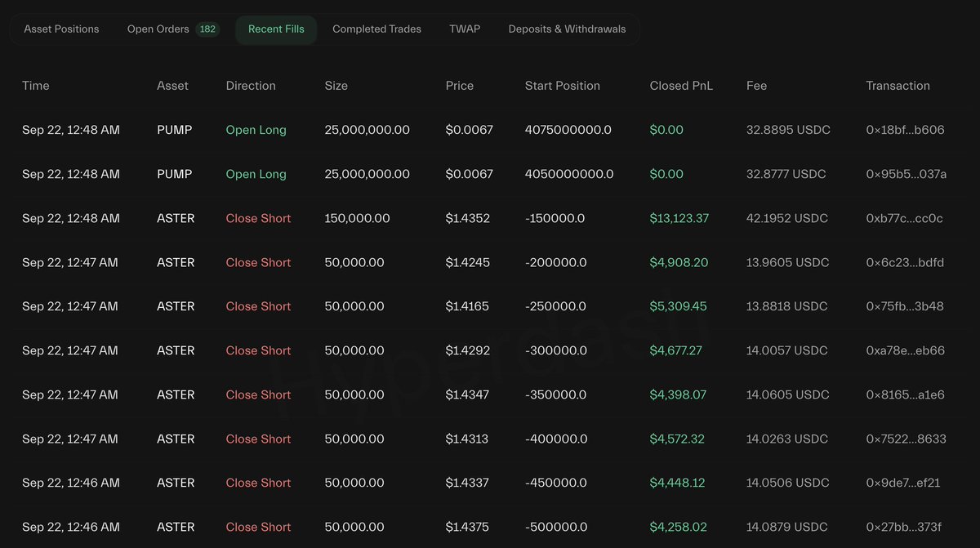View transaction 0x75fb...3b48
The image size is (980, 548).
click(x=904, y=306)
